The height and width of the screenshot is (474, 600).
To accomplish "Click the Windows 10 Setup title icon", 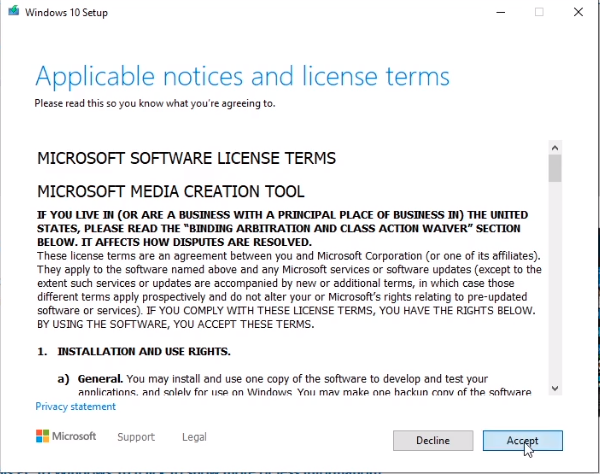I will pos(14,11).
